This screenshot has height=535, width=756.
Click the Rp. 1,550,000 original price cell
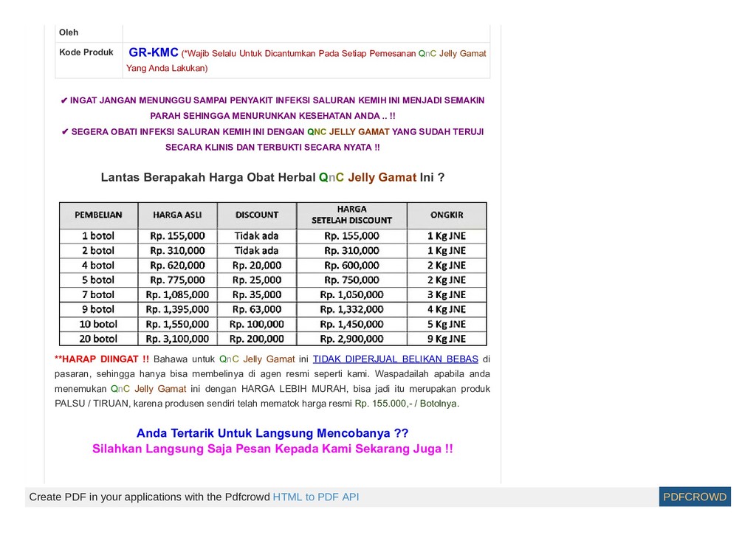(177, 325)
